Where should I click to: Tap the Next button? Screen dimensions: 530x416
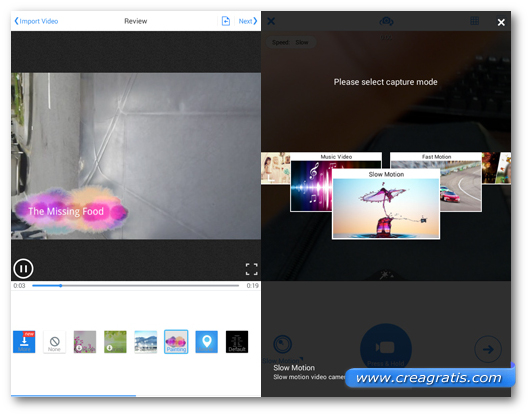coord(248,21)
